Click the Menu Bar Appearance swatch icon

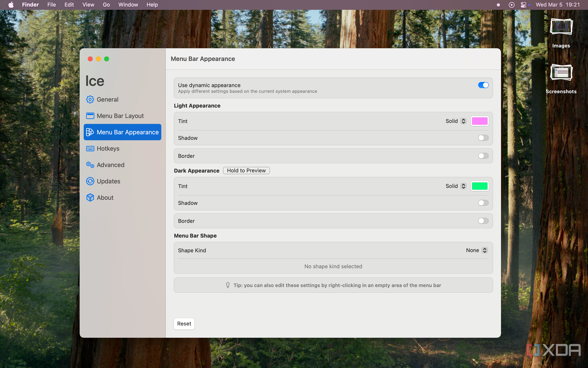[x=90, y=132]
